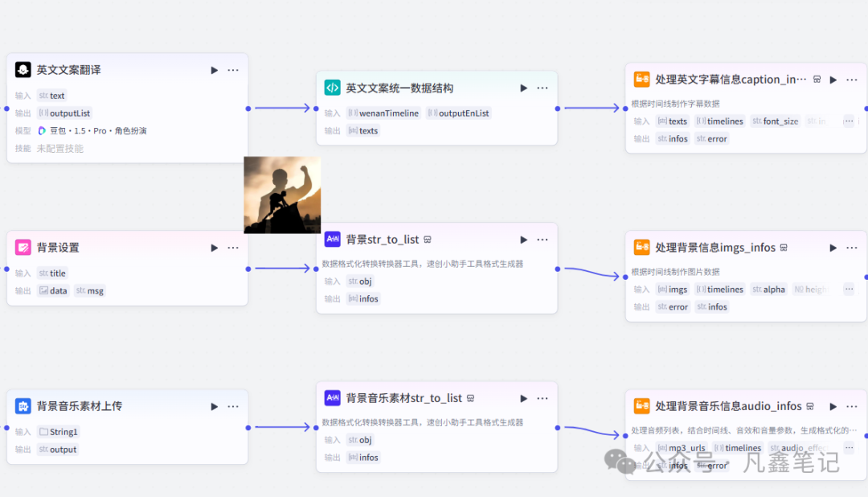Viewport: 868px width, 497px height.
Task: Run the 背景设置 node
Action: (214, 248)
